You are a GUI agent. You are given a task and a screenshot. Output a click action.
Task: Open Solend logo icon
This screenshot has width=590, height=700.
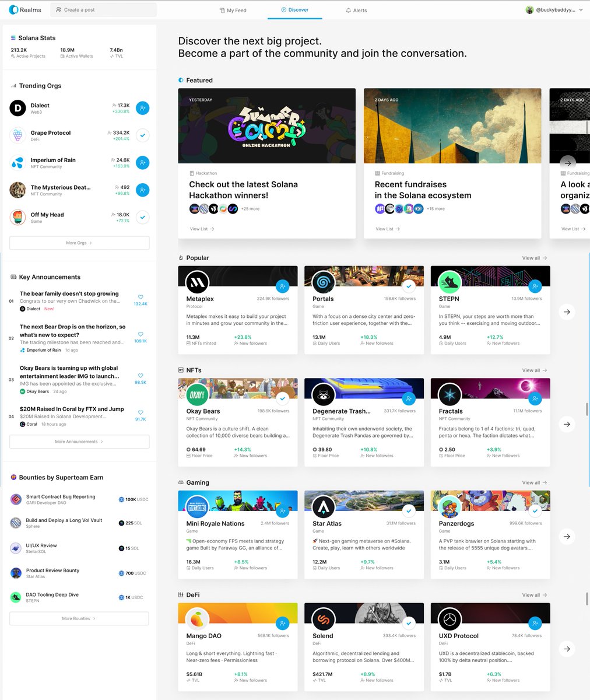click(x=323, y=619)
